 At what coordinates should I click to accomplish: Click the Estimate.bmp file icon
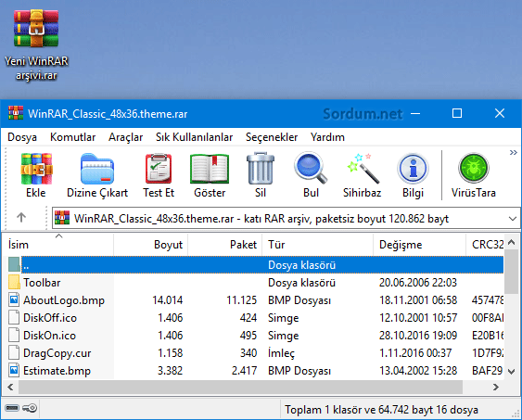tap(14, 370)
